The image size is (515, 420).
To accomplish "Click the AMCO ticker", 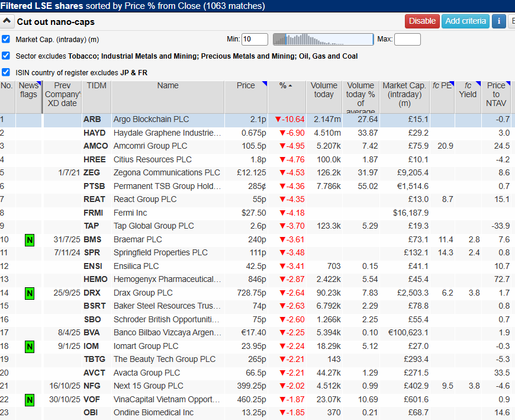I will pyautogui.click(x=95, y=146).
